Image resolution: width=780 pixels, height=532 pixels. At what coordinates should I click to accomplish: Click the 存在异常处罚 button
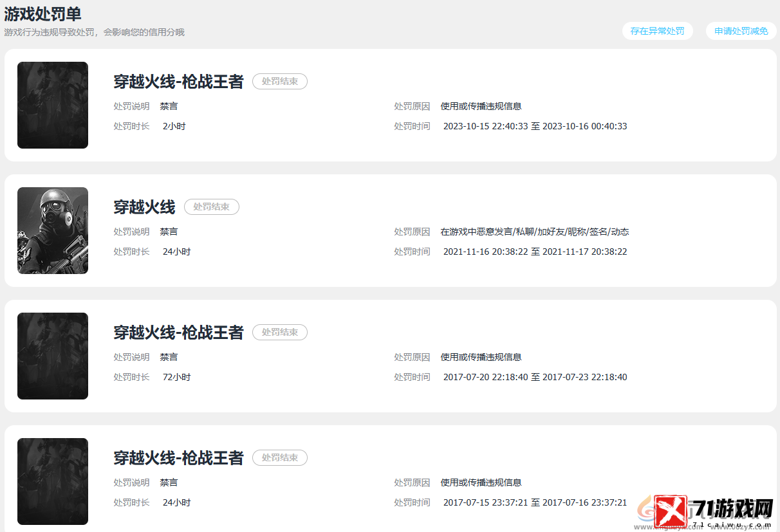click(x=657, y=31)
